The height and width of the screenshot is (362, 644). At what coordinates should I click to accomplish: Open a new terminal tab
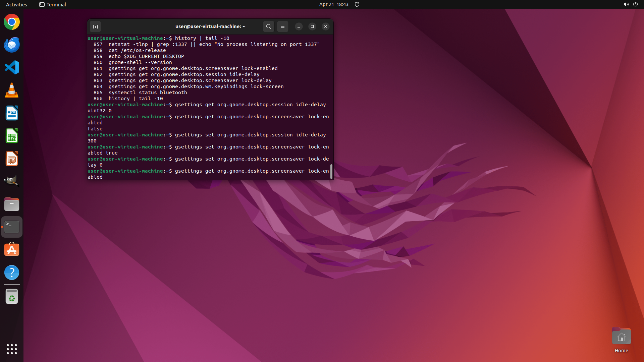[95, 26]
